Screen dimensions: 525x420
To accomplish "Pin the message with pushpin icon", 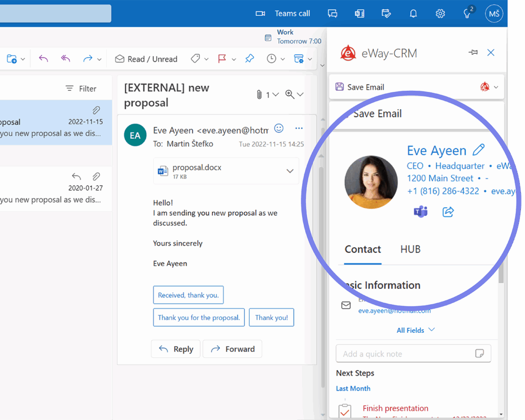I will coord(250,59).
